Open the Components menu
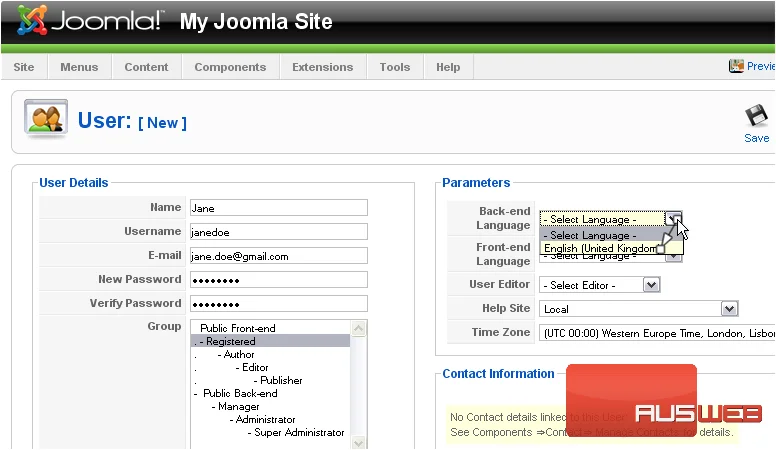 (230, 67)
